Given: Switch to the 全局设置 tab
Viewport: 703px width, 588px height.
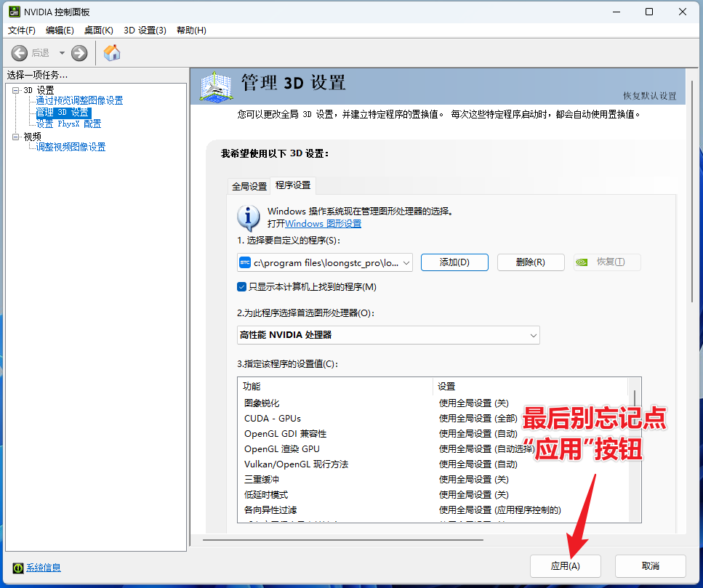Looking at the screenshot, I should (249, 186).
